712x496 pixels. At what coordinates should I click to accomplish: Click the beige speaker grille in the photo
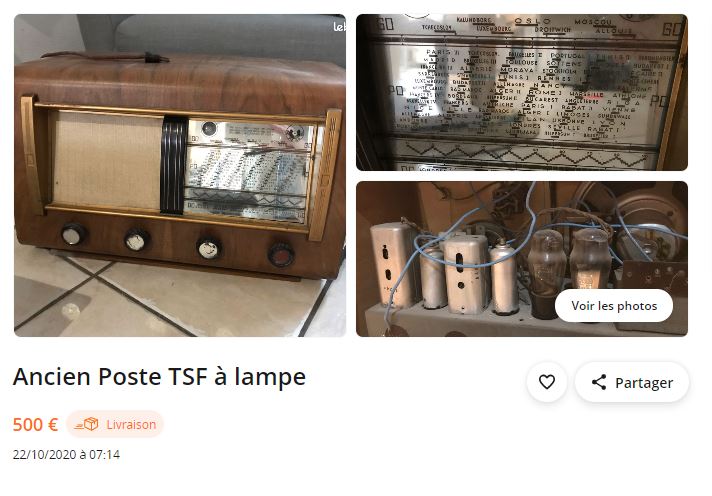(x=107, y=160)
